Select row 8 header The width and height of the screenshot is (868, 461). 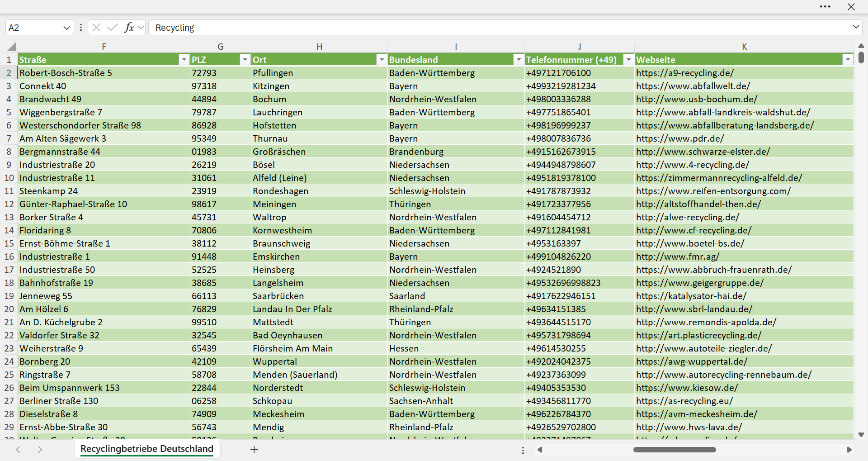coord(9,152)
